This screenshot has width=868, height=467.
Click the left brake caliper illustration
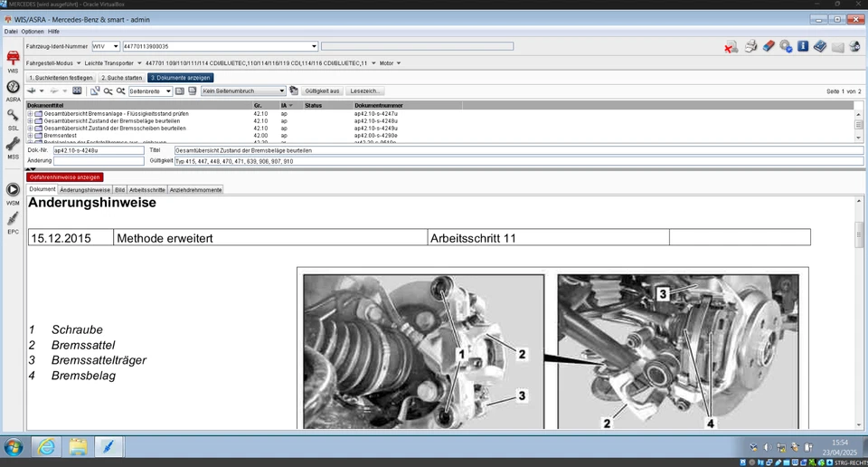[x=423, y=352]
